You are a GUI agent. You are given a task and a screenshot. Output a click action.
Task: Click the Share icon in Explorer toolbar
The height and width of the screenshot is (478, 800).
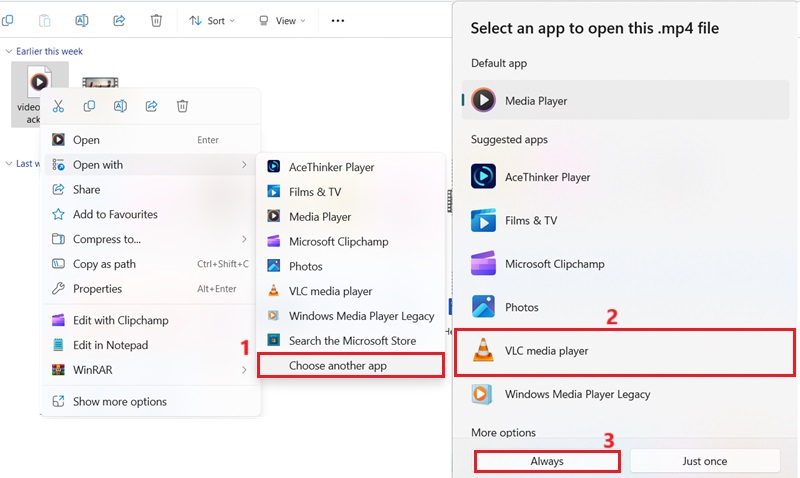point(119,20)
